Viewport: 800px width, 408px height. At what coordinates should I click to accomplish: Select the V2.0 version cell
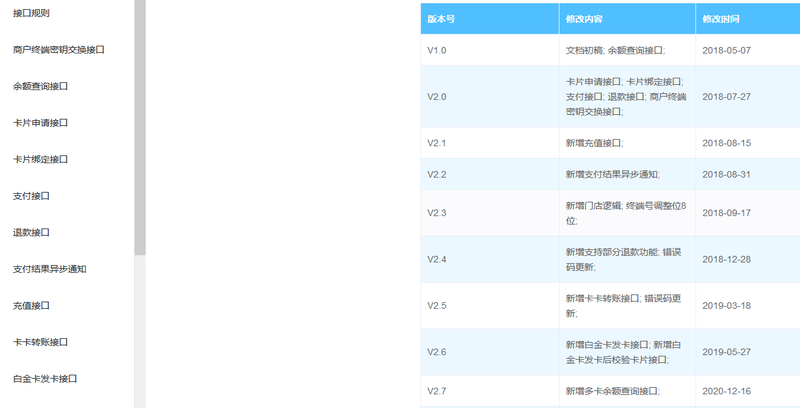point(490,96)
